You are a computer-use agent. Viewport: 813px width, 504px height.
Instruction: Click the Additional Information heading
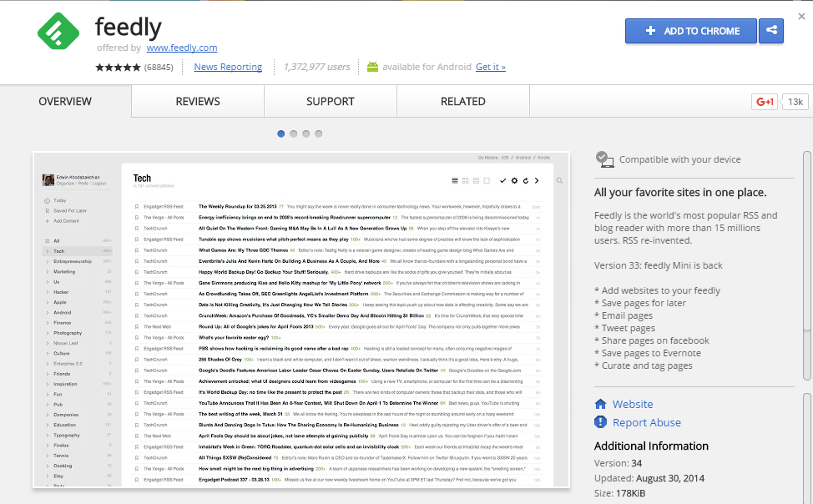(651, 446)
